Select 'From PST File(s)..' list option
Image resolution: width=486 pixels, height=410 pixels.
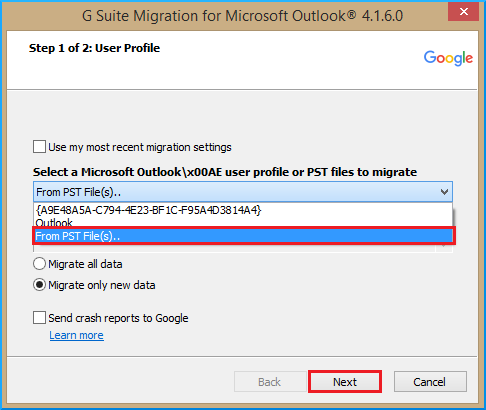pos(243,236)
